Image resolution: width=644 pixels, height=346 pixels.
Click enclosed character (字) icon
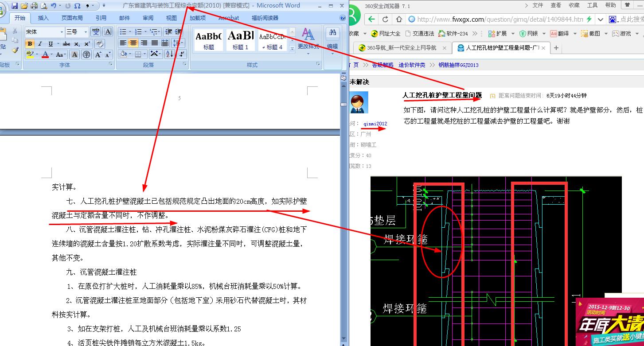86,54
